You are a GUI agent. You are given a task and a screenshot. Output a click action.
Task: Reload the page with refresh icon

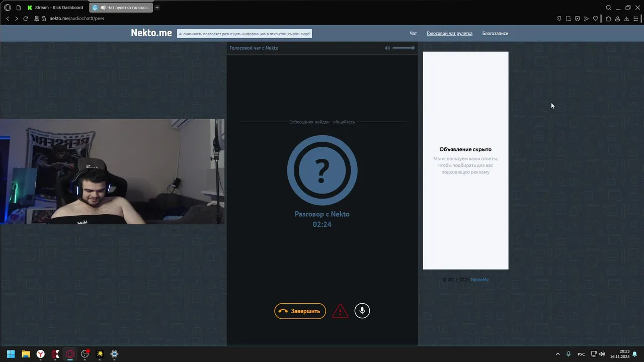tap(26, 19)
